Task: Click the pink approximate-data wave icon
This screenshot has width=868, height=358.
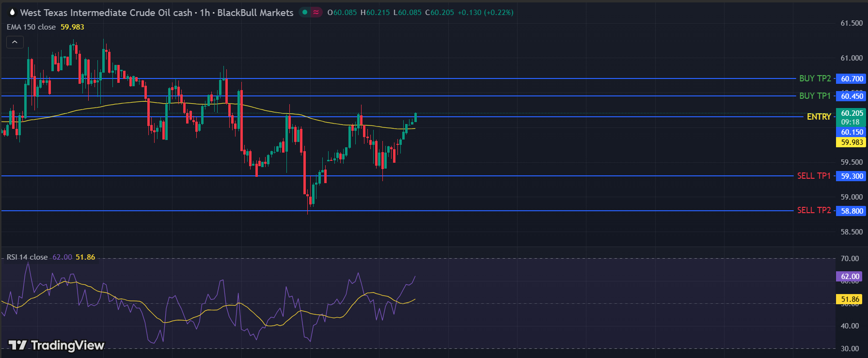Action: point(316,13)
